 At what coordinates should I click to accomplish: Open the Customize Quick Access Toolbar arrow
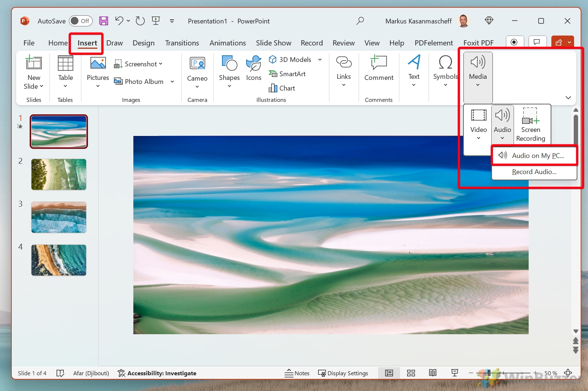[x=172, y=21]
